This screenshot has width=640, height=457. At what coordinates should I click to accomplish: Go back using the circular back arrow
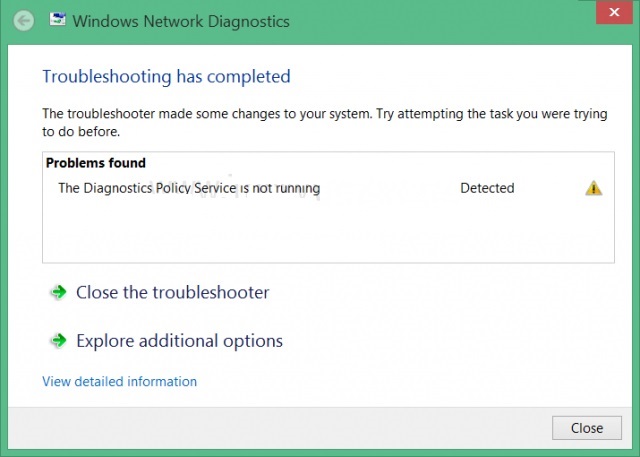[24, 21]
